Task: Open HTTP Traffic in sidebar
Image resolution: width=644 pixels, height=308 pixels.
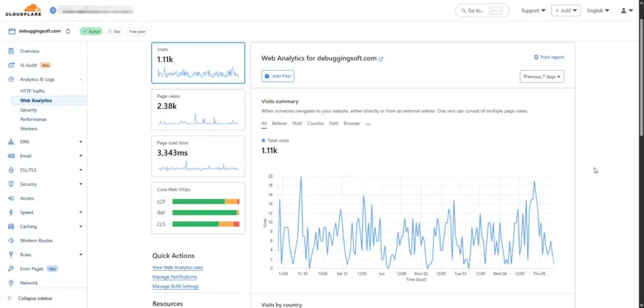Action: 33,91
